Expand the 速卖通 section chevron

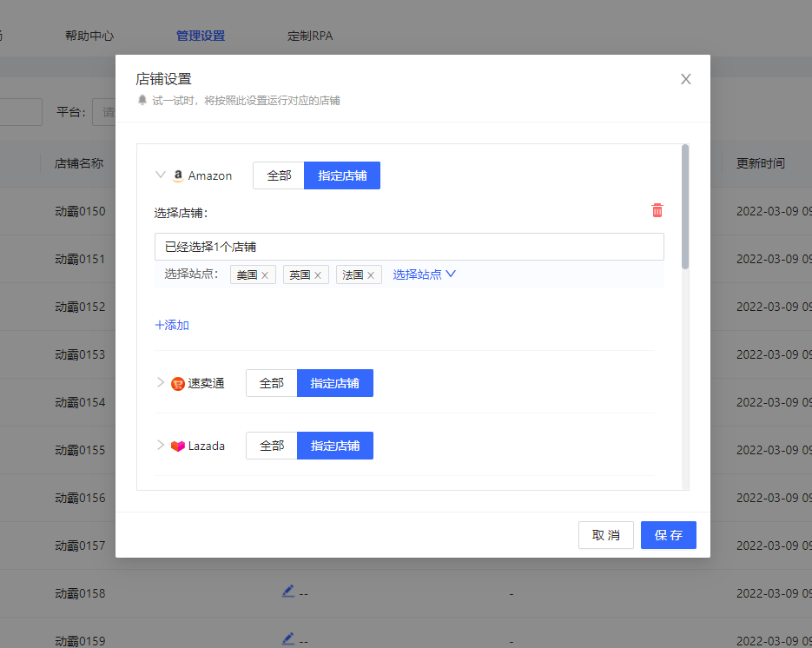(x=161, y=383)
